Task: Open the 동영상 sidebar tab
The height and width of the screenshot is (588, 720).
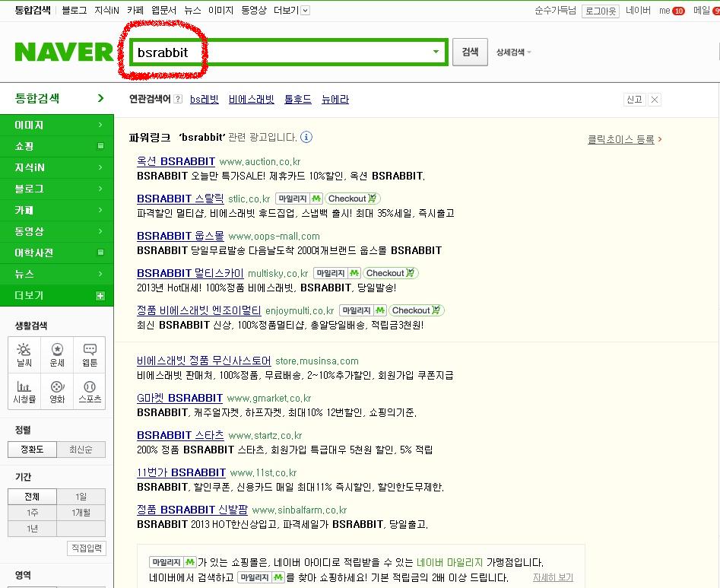Action: (x=57, y=231)
